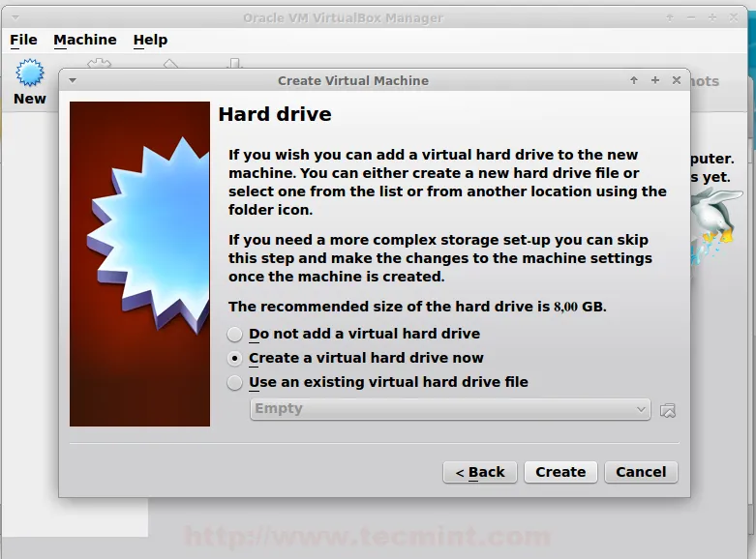Screen dimensions: 756x559
Task: Close the Create Virtual Machine dialog
Action: point(676,80)
